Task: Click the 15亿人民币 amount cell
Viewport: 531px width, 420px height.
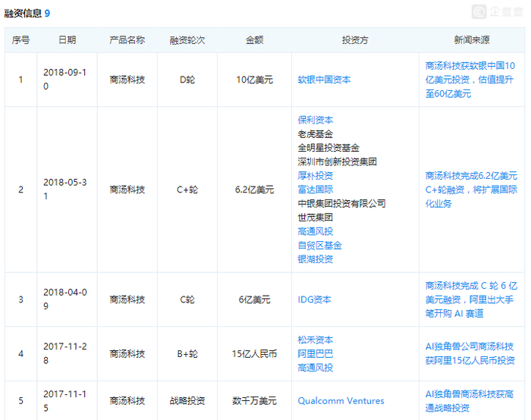Action: 254,354
